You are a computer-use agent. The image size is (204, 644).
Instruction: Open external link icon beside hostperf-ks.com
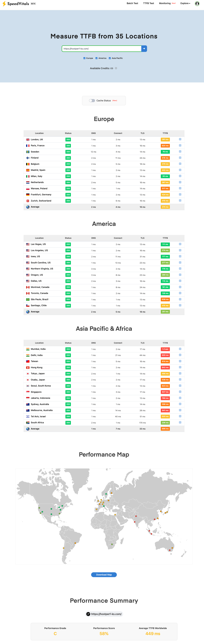coord(88,614)
